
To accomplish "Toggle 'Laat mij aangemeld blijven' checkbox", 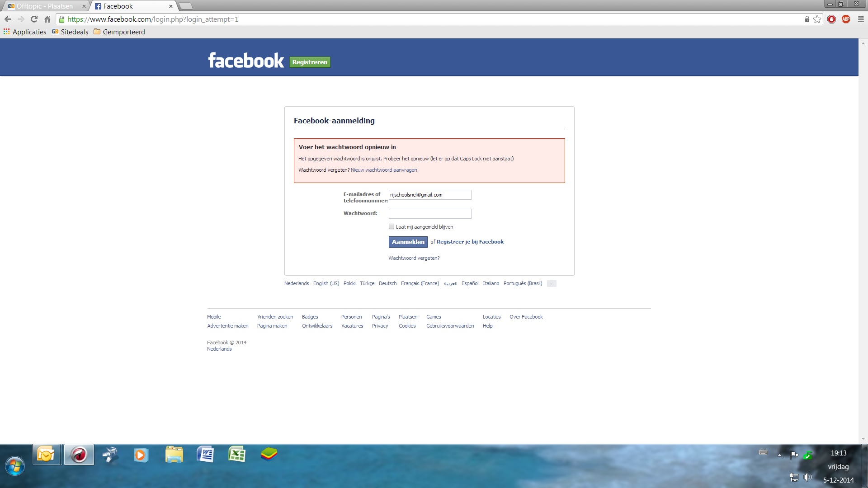I will 392,226.
